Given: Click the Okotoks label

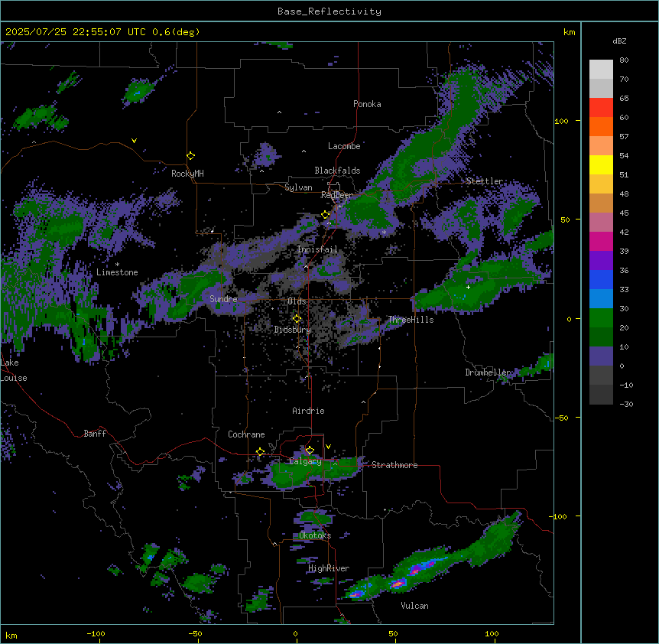Looking at the screenshot, I should coord(315,535).
